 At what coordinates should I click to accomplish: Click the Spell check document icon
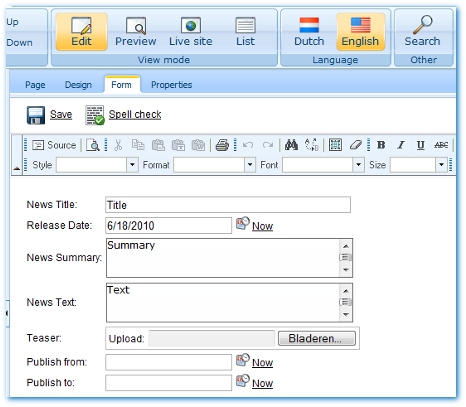(x=95, y=115)
